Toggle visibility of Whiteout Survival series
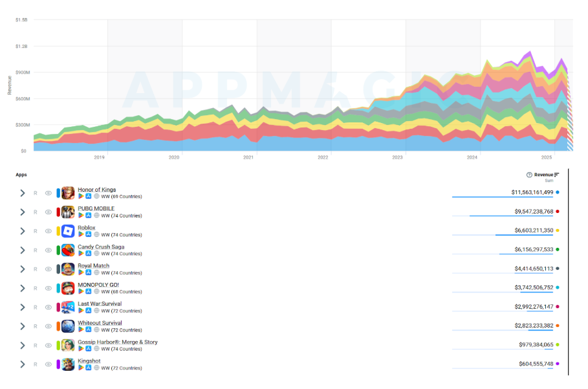The width and height of the screenshot is (588, 389). point(48,326)
